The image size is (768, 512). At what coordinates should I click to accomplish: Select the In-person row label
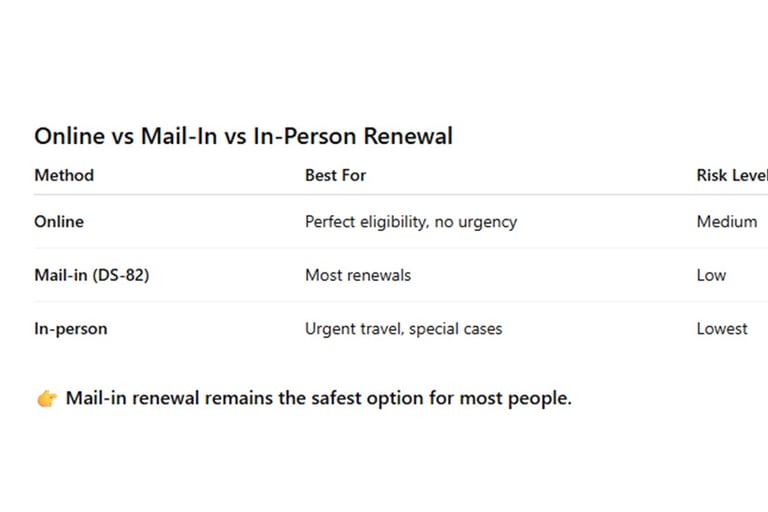tap(71, 329)
